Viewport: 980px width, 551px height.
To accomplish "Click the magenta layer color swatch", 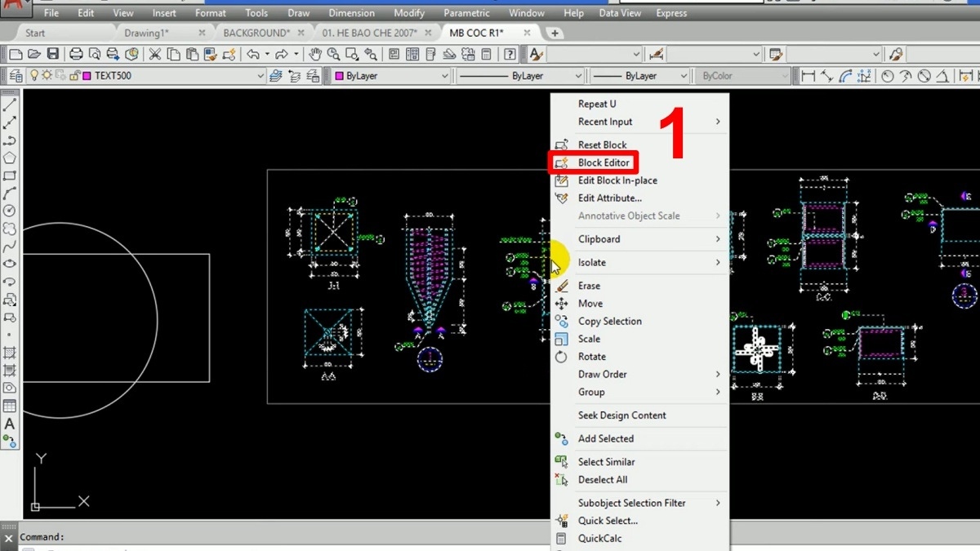I will tap(87, 76).
